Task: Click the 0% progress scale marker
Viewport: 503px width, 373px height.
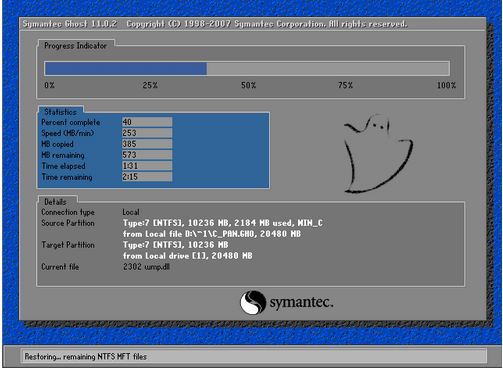Action: (50, 85)
